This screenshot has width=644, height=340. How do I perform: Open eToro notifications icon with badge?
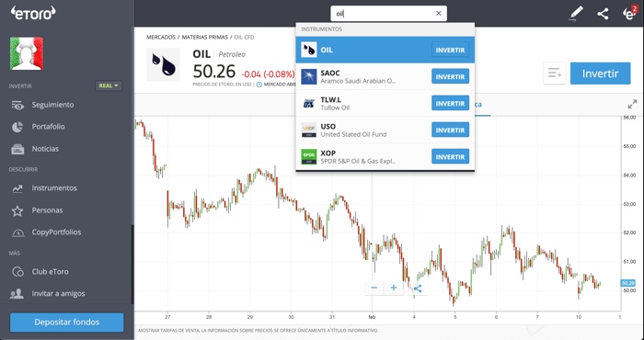[629, 13]
